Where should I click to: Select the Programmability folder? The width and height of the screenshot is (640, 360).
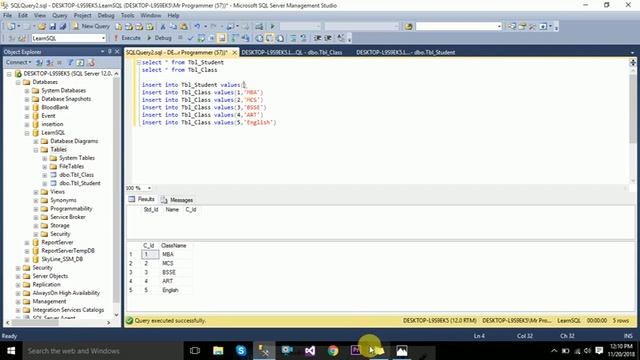[x=71, y=209]
